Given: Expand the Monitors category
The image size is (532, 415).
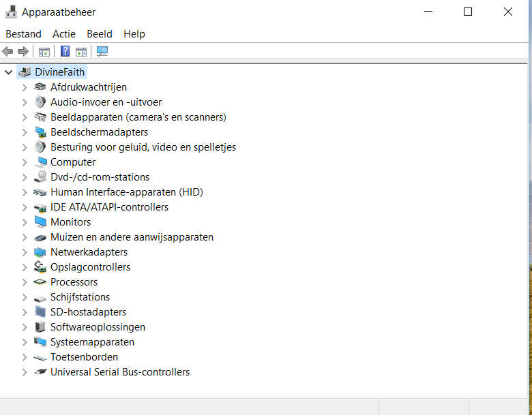Looking at the screenshot, I should (x=25, y=222).
